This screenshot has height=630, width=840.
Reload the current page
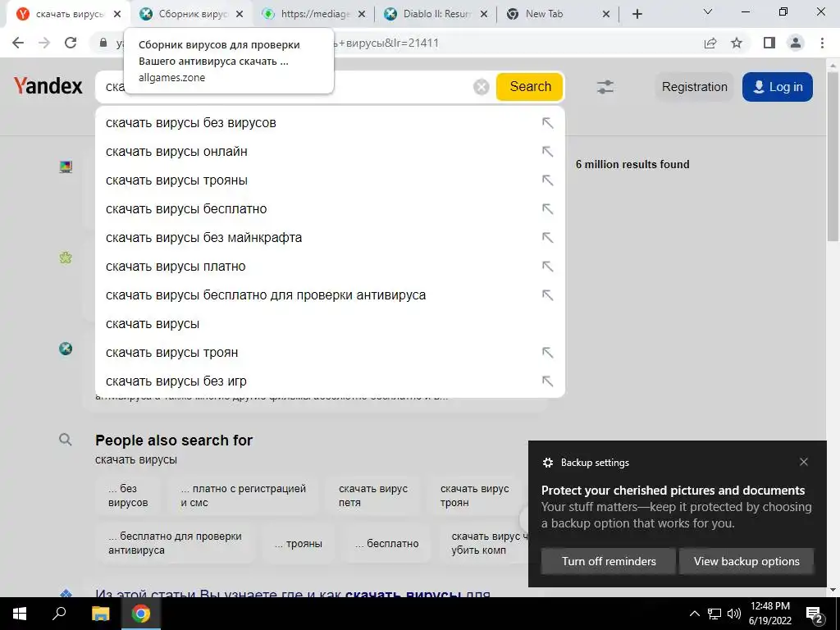[71, 43]
